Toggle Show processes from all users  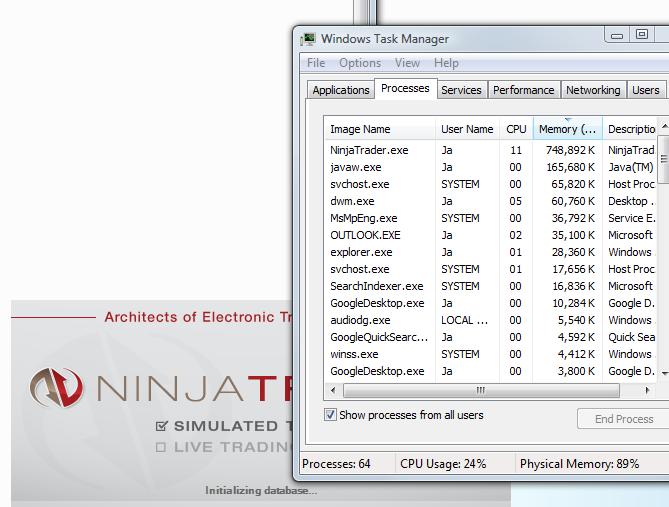(x=331, y=415)
